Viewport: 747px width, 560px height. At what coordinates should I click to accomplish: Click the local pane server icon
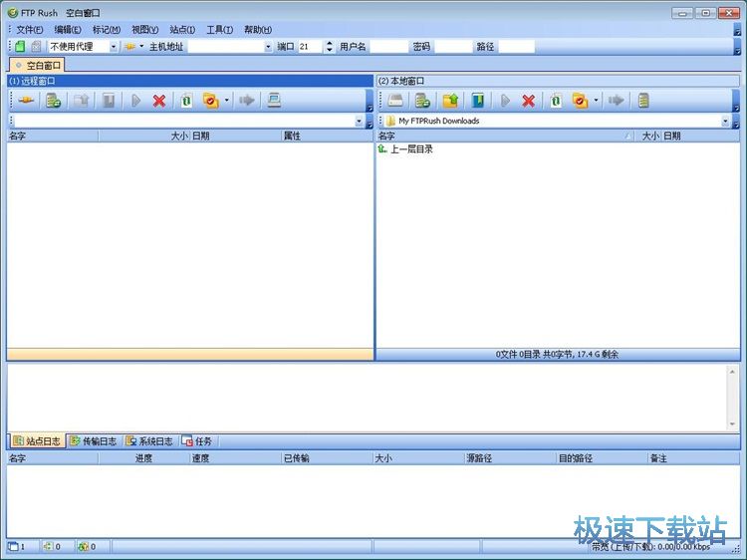[643, 101]
